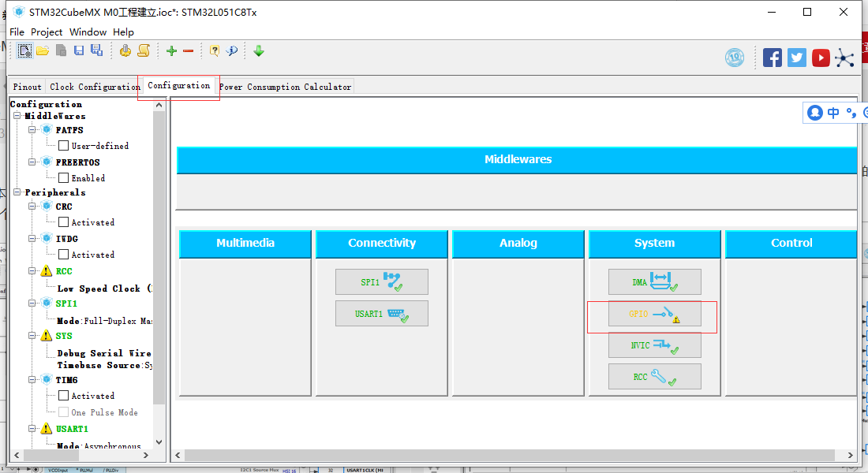Click 'Debug Serial Wire' tree text
Screen dimensions: 868x473
coord(103,353)
